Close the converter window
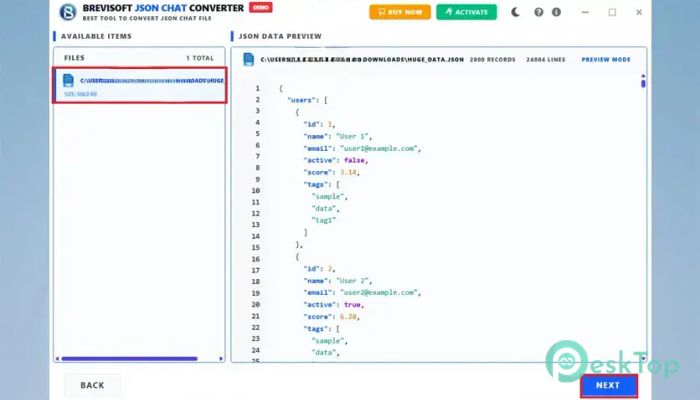 tap(639, 12)
